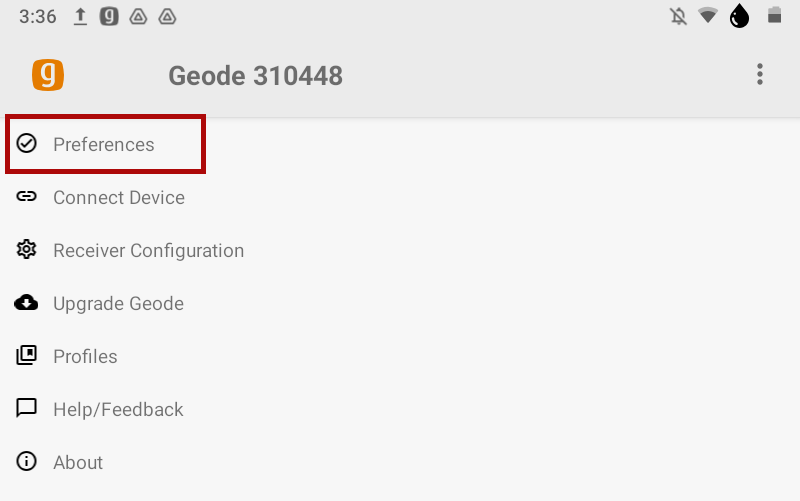Click the Preferences checkmark circle icon
This screenshot has height=501, width=800.
point(27,144)
